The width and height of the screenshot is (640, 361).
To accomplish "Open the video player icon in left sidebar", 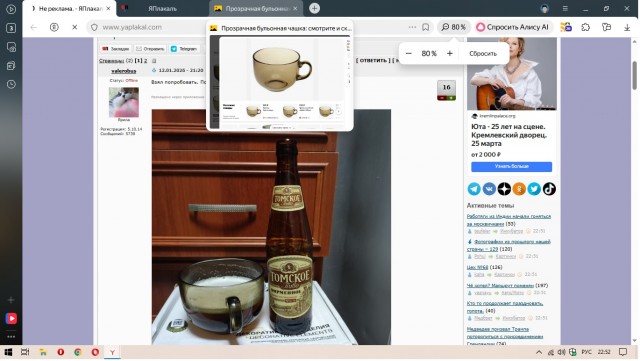I will click(11, 9).
